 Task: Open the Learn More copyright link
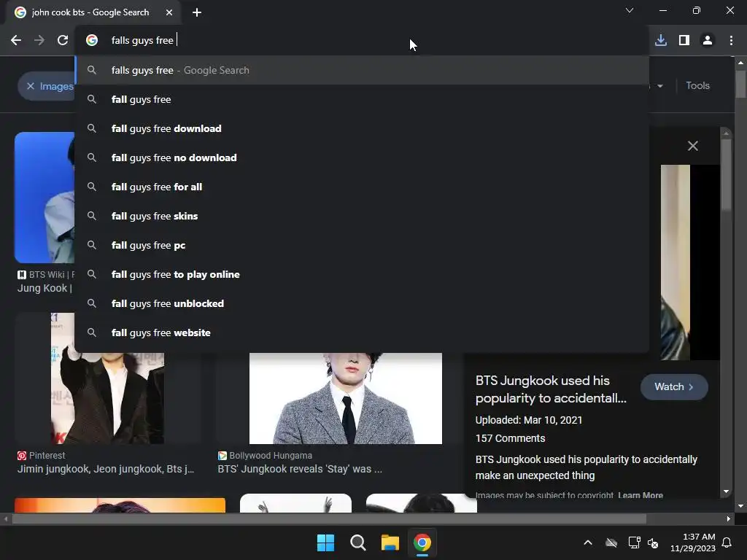tap(640, 495)
